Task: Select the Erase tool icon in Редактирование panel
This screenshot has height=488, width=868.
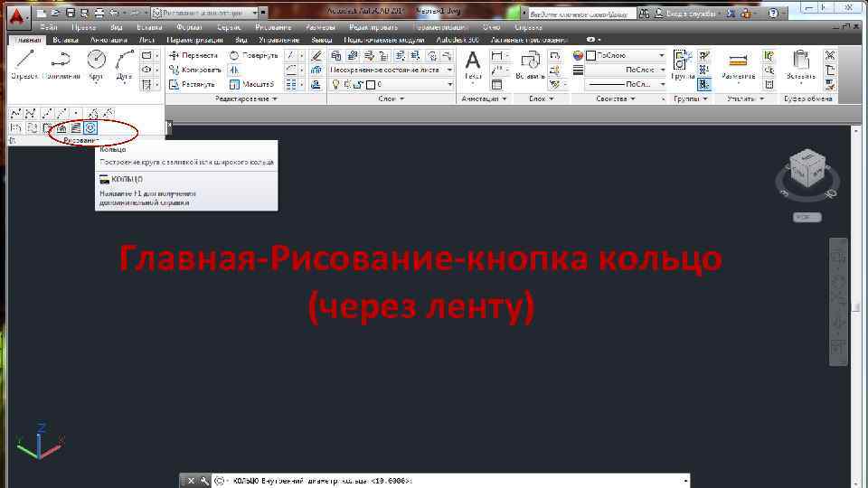Action: coord(316,55)
